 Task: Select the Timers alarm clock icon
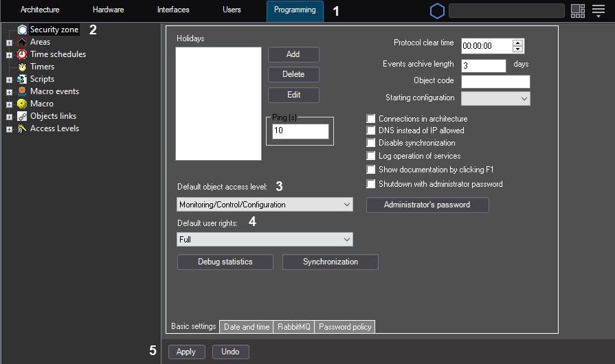[22, 67]
